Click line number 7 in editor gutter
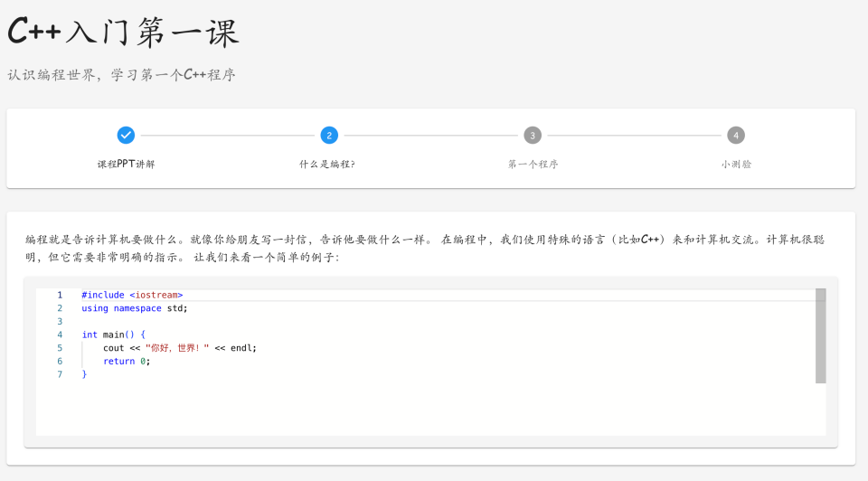 60,374
